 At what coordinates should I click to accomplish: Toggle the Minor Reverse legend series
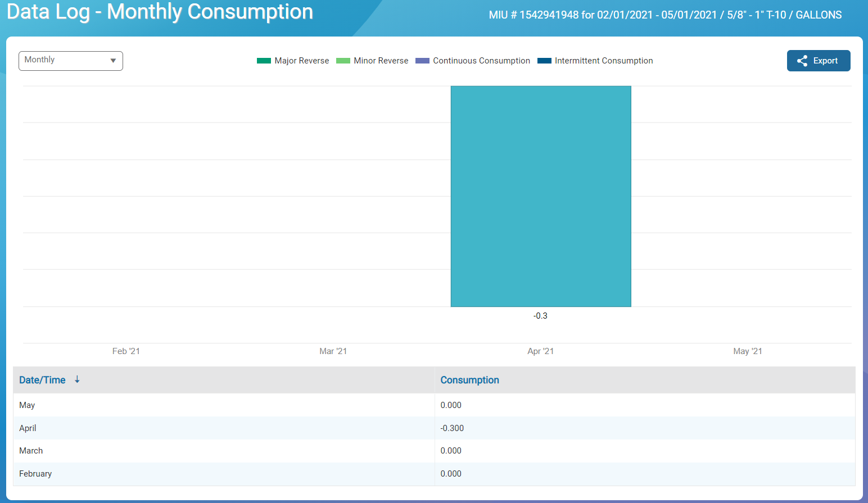click(x=381, y=61)
